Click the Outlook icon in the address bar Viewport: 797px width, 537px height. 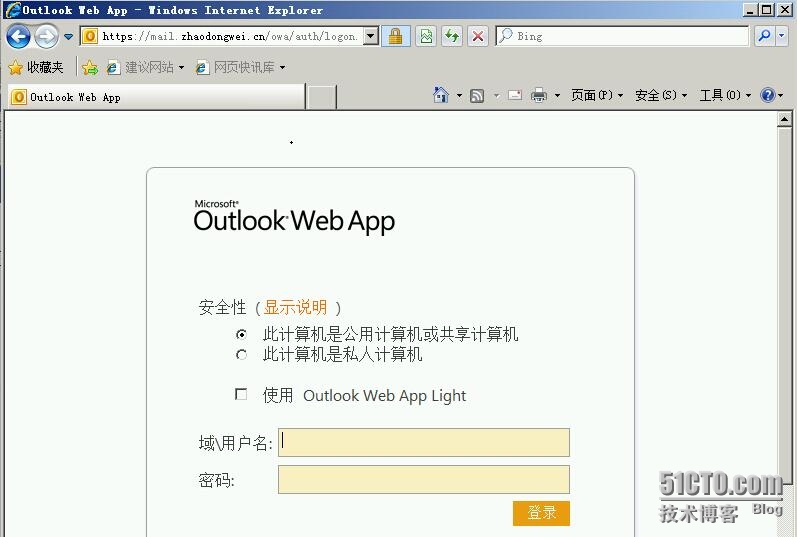click(x=90, y=36)
